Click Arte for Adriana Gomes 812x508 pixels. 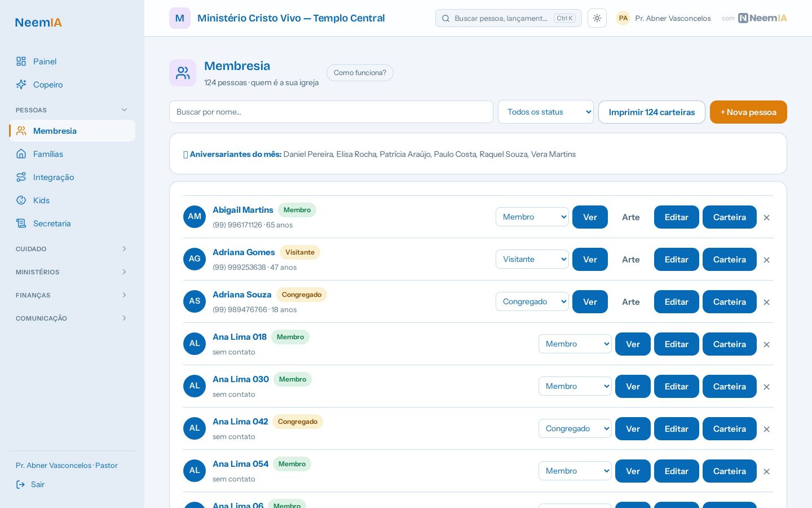(x=631, y=259)
